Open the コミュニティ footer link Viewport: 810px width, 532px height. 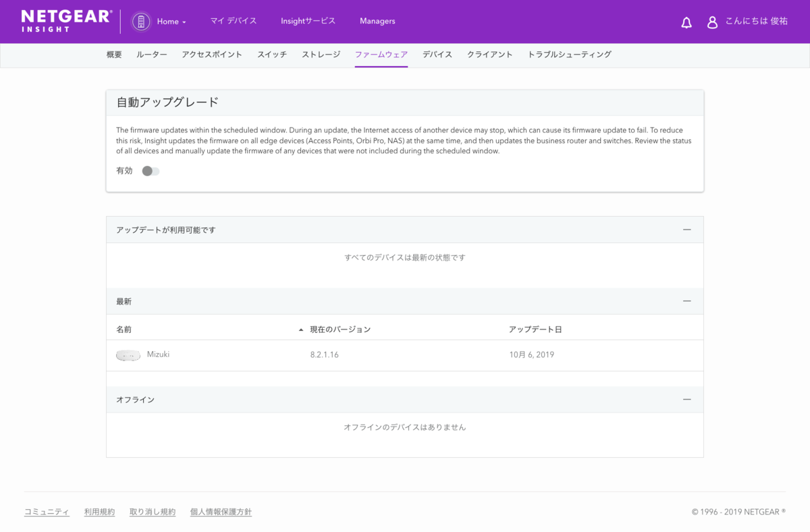(x=47, y=512)
